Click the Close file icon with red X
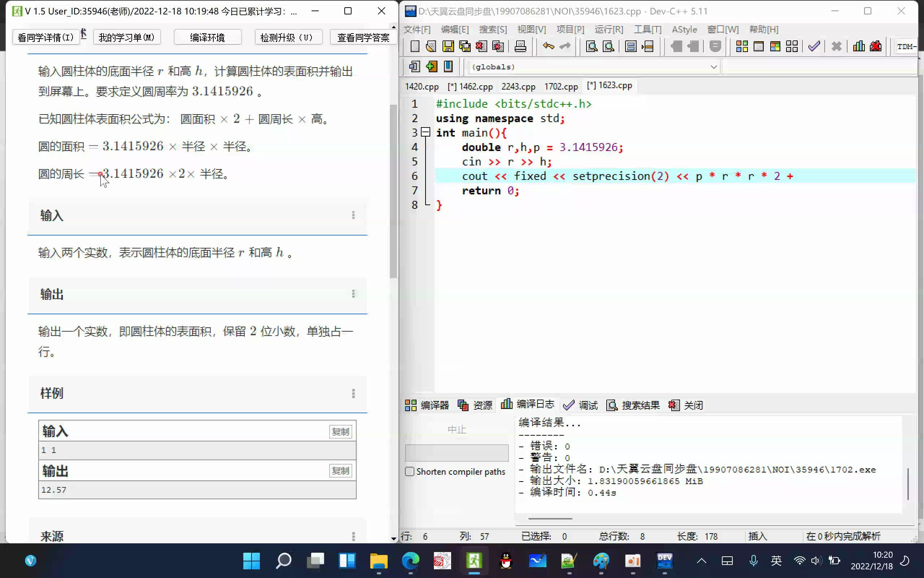Image resolution: width=924 pixels, height=578 pixels. [x=481, y=47]
